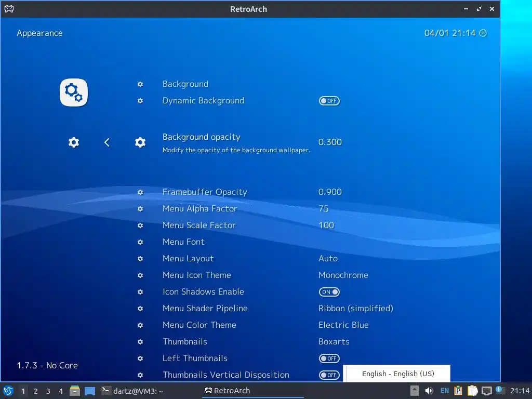The image size is (532, 399).
Task: Go back using the left chevron arrow
Action: tap(107, 142)
